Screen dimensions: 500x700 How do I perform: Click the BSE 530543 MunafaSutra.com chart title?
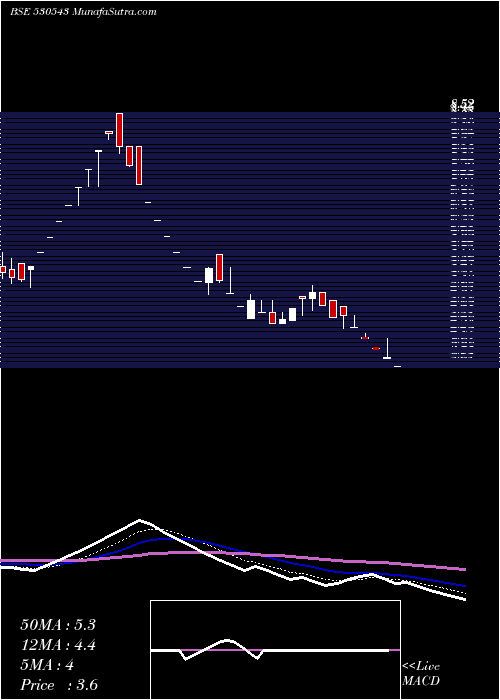pyautogui.click(x=83, y=12)
